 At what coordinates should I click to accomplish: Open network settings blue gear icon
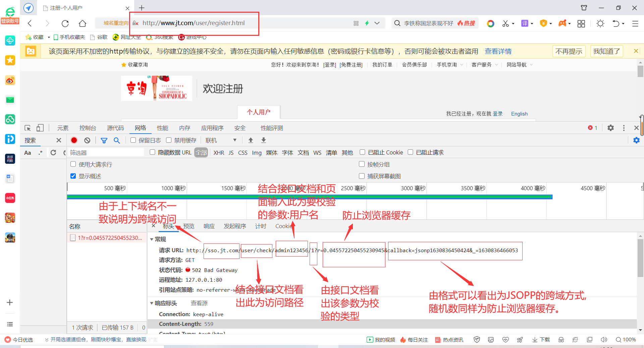[x=636, y=140]
